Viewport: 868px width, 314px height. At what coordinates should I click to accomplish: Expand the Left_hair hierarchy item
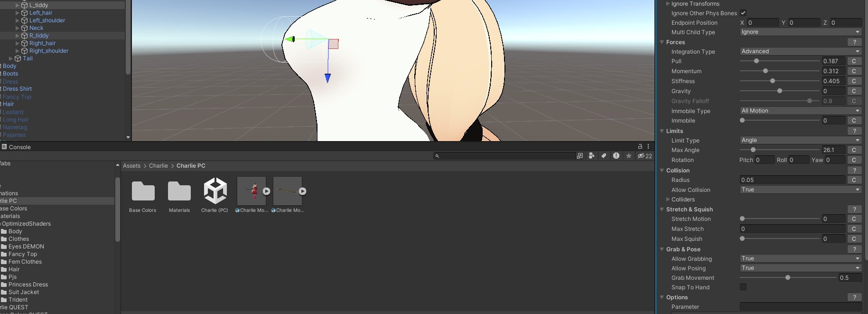pyautogui.click(x=18, y=13)
